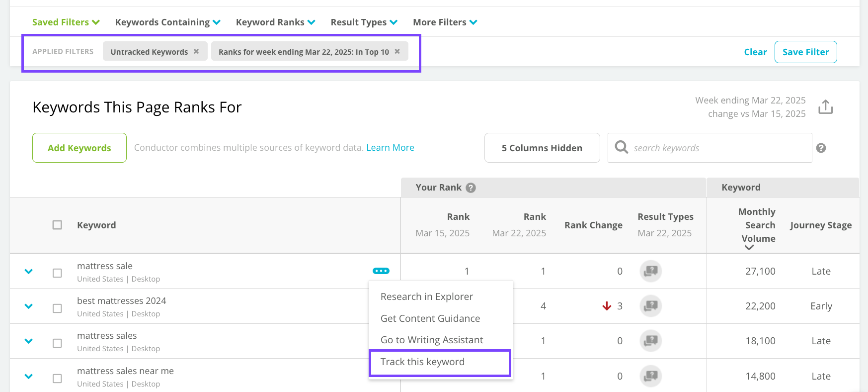The image size is (868, 392).
Task: Click result type icon for mattress sale row
Action: tap(650, 271)
